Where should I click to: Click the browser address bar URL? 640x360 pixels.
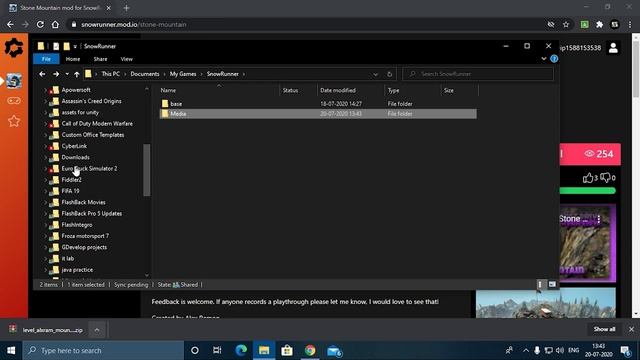pos(133,24)
